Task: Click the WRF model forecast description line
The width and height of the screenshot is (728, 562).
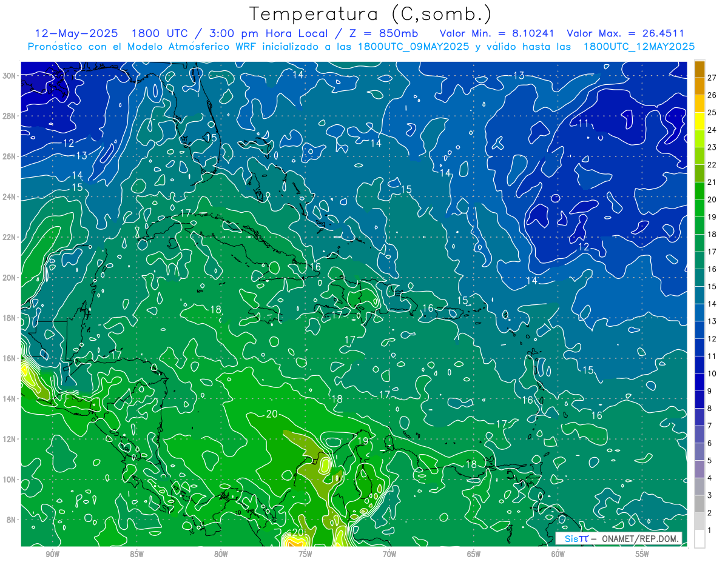Action: [361, 47]
